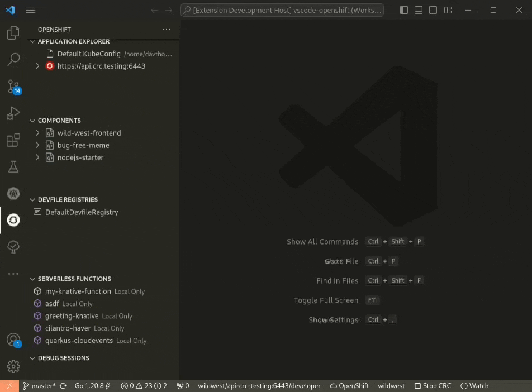Click Stop CRC in status bar

(x=433, y=386)
